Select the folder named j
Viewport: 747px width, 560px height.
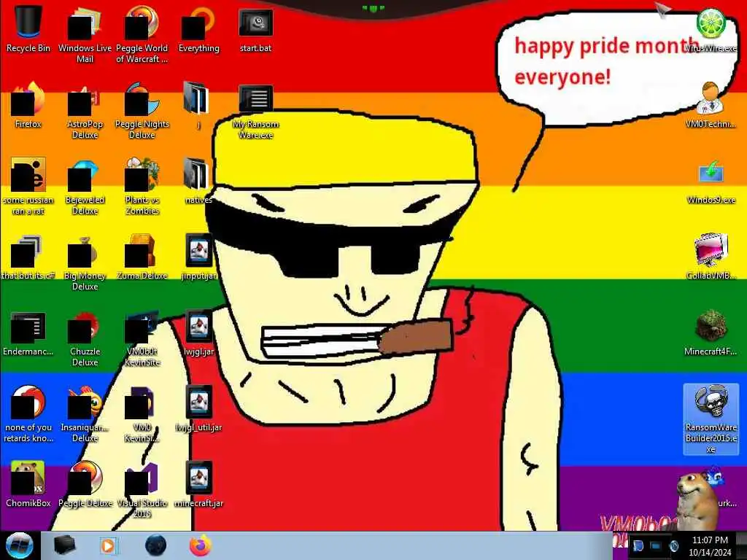pos(198,106)
